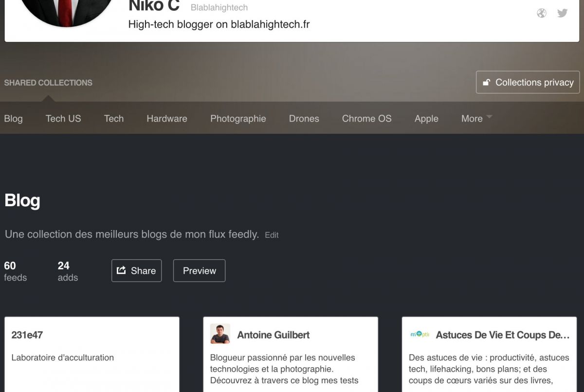Open the Hardware collection tab
The height and width of the screenshot is (392, 584).
click(x=167, y=119)
